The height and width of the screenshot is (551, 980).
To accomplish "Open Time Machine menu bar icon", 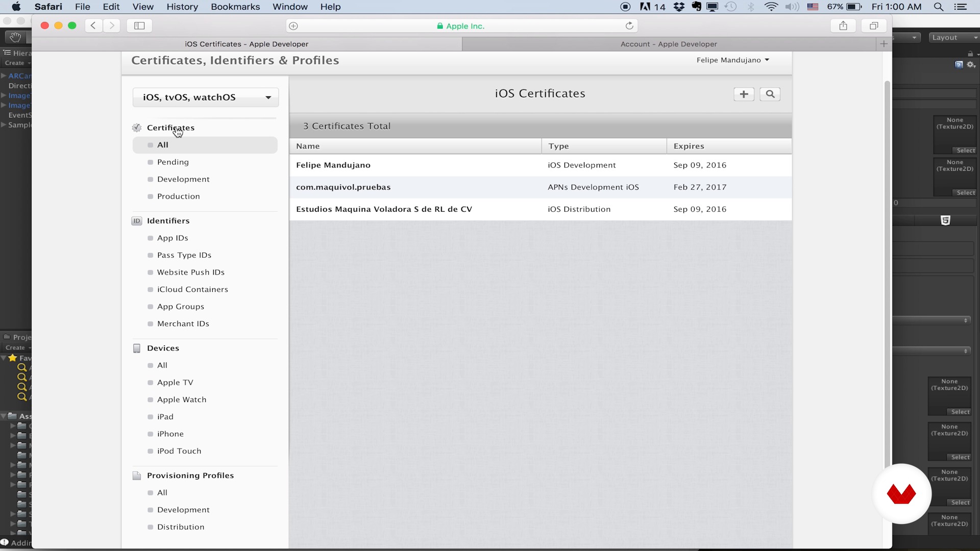I will pyautogui.click(x=731, y=7).
